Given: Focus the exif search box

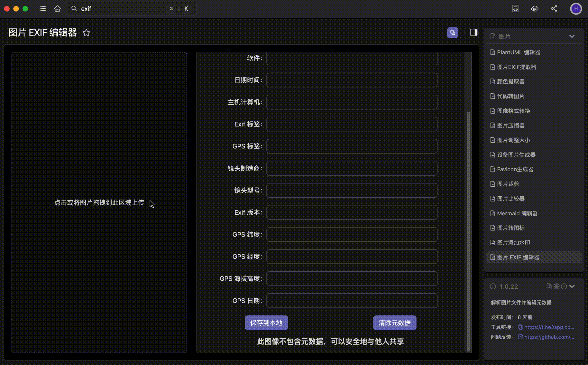Looking at the screenshot, I should pyautogui.click(x=122, y=9).
